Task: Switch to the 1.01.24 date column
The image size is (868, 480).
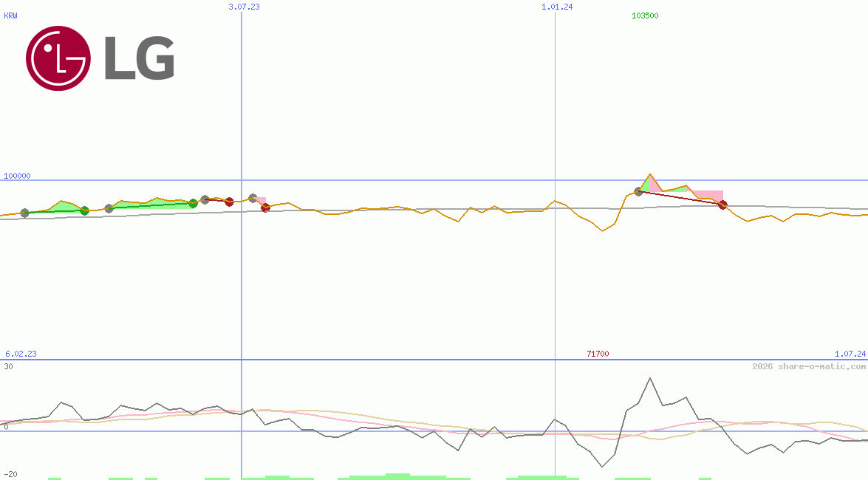Action: point(556,7)
